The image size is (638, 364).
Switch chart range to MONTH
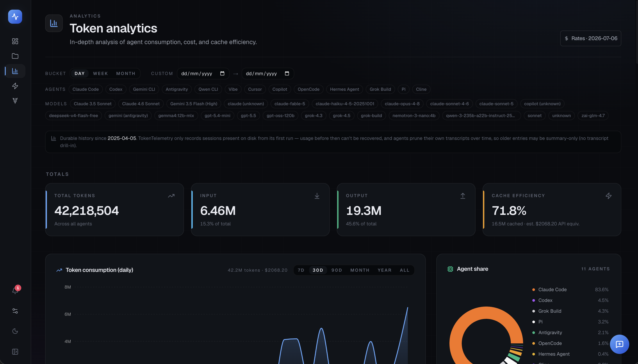point(360,270)
